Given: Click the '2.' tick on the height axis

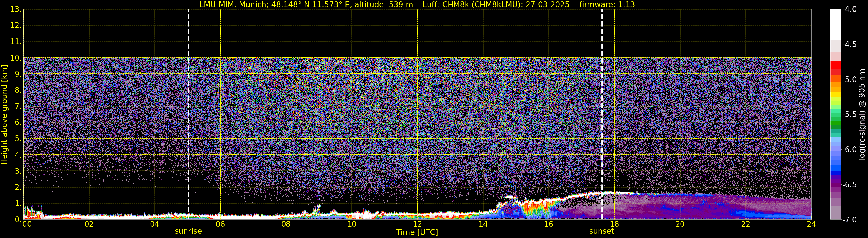Looking at the screenshot, I should click(x=18, y=188).
